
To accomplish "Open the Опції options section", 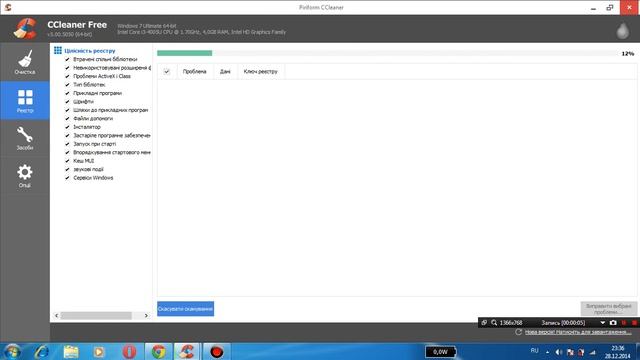I will pyautogui.click(x=25, y=176).
